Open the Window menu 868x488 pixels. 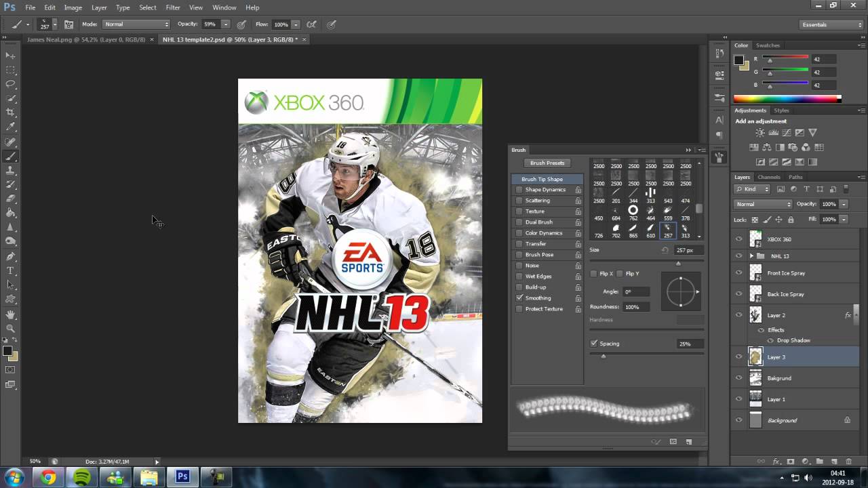(224, 7)
